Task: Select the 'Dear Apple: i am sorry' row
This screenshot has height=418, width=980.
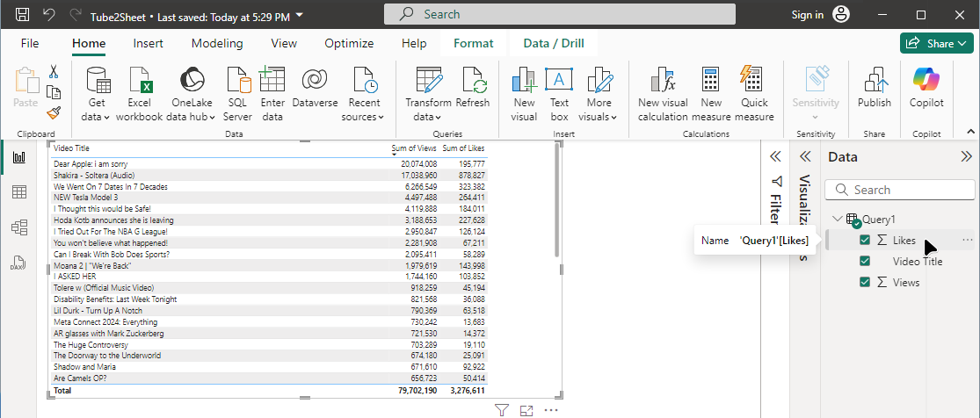Action: [269, 163]
